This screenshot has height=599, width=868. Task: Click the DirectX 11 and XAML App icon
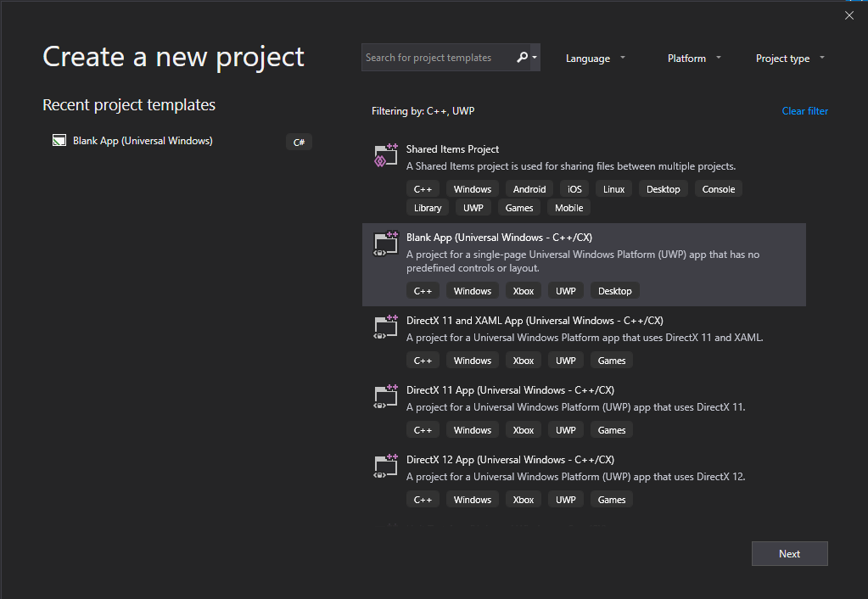click(x=385, y=327)
